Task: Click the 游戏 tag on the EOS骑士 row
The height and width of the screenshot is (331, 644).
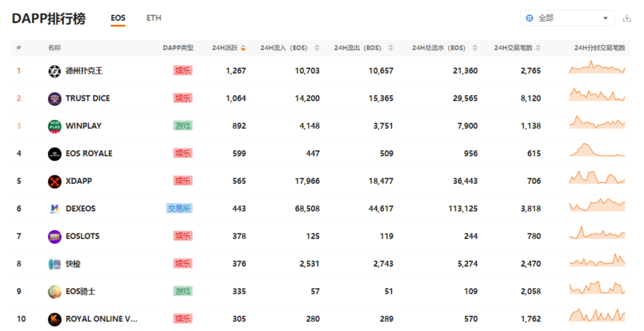Action: click(183, 292)
